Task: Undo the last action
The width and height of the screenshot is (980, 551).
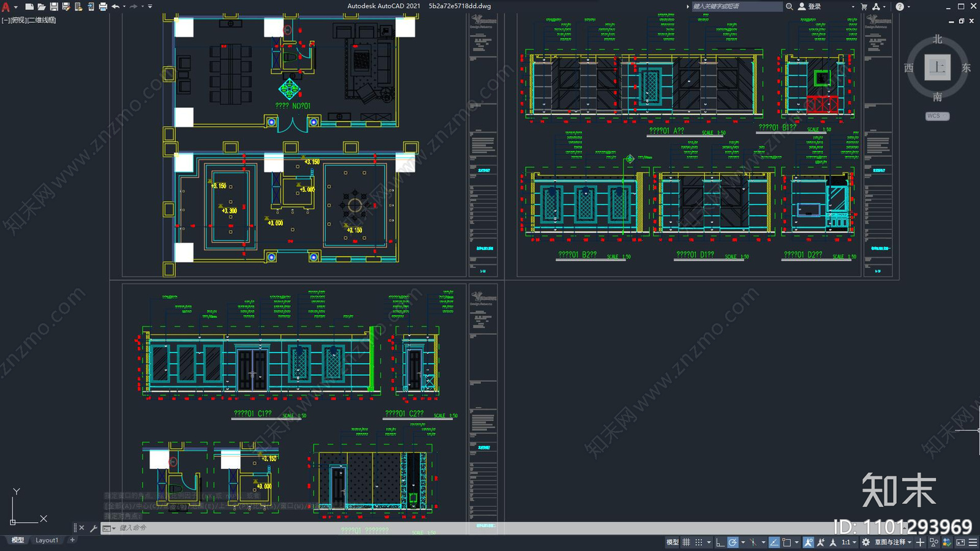Action: point(115,7)
